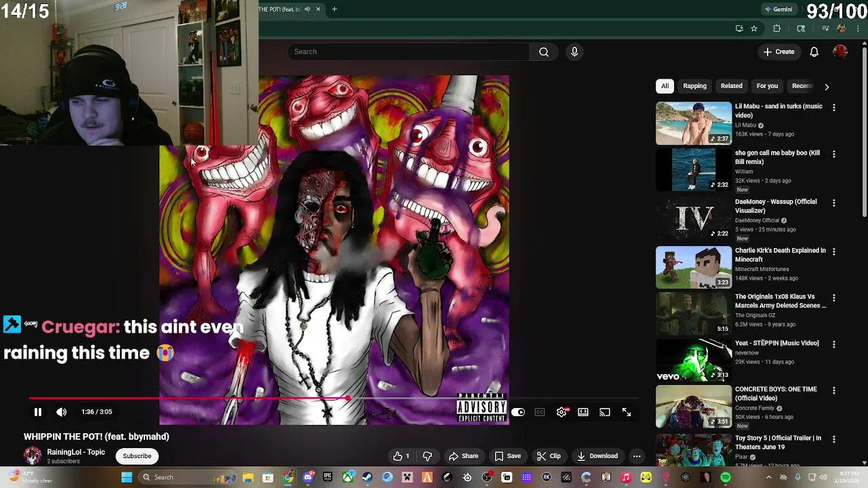Open Chrome media controls icon
Image resolution: width=868 pixels, height=488 pixels.
click(x=825, y=28)
